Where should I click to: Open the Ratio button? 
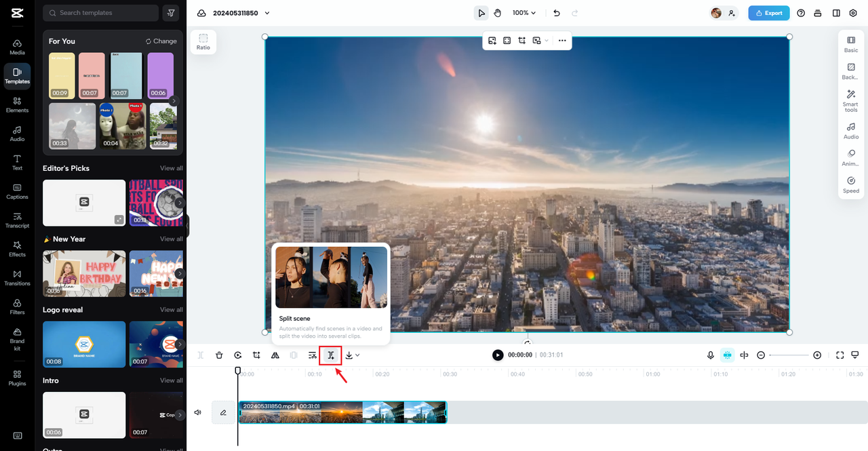click(x=203, y=42)
